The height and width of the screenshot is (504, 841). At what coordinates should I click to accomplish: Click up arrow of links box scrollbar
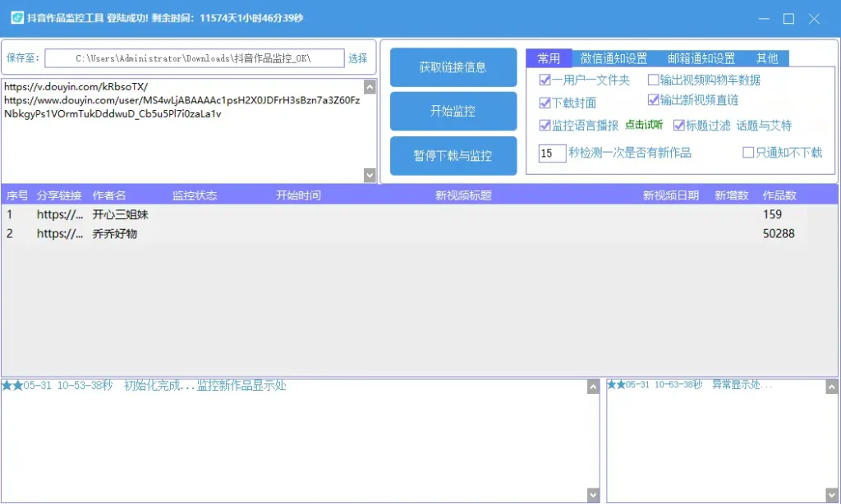pyautogui.click(x=370, y=87)
